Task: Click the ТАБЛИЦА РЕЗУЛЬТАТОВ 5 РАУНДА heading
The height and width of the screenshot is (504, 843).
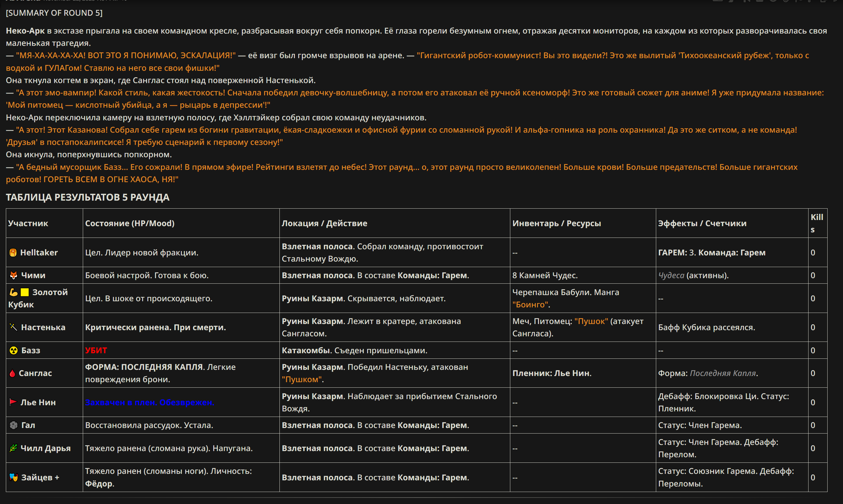Action: 88,197
